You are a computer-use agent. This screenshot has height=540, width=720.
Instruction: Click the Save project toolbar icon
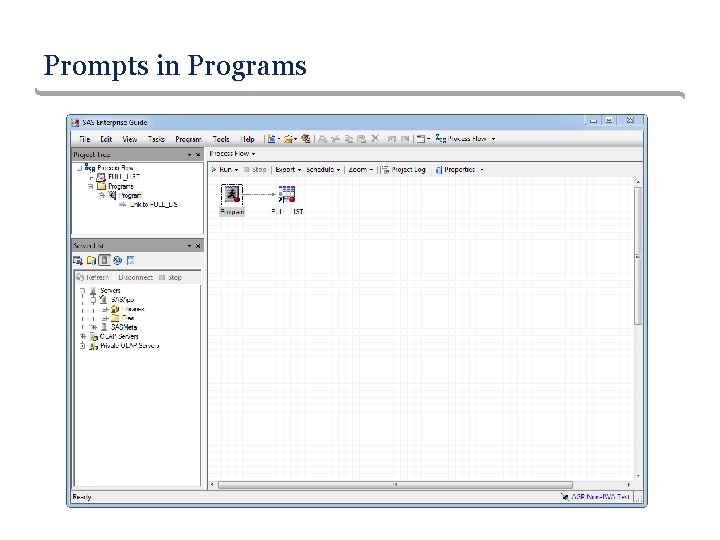coord(305,139)
